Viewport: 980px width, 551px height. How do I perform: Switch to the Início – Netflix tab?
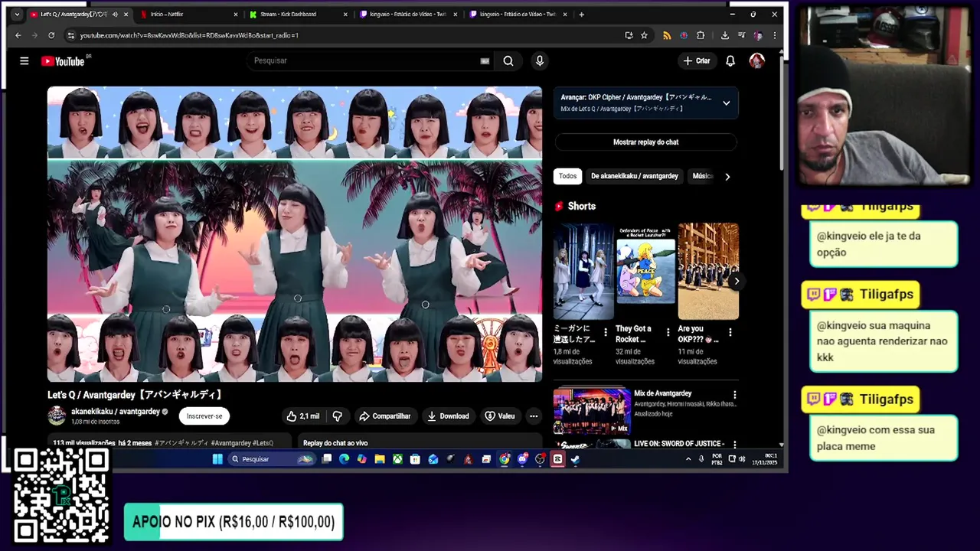(x=188, y=14)
